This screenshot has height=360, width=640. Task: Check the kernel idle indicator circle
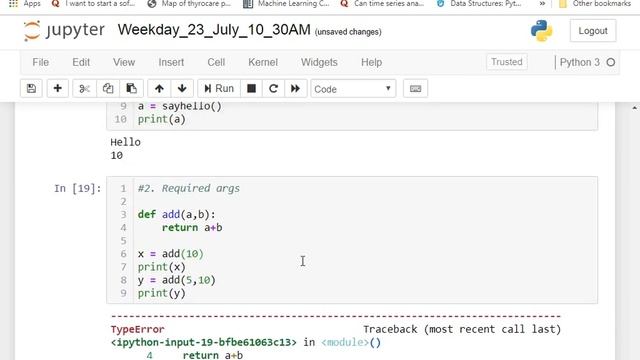tap(611, 62)
